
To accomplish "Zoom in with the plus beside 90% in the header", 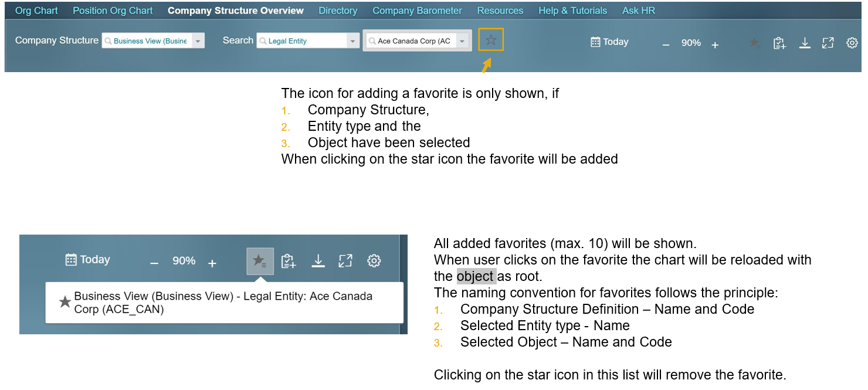I will click(715, 44).
